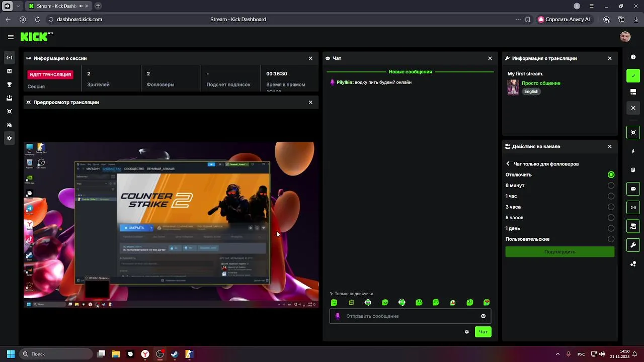Viewport: 644px width, 362px height.
Task: Select the 6 минут radio option
Action: [611, 186]
